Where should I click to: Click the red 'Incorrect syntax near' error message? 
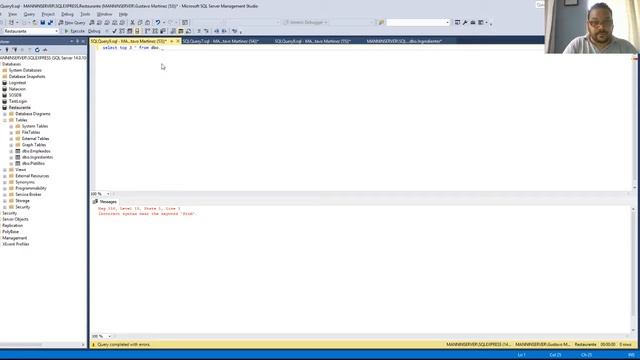tap(147, 213)
